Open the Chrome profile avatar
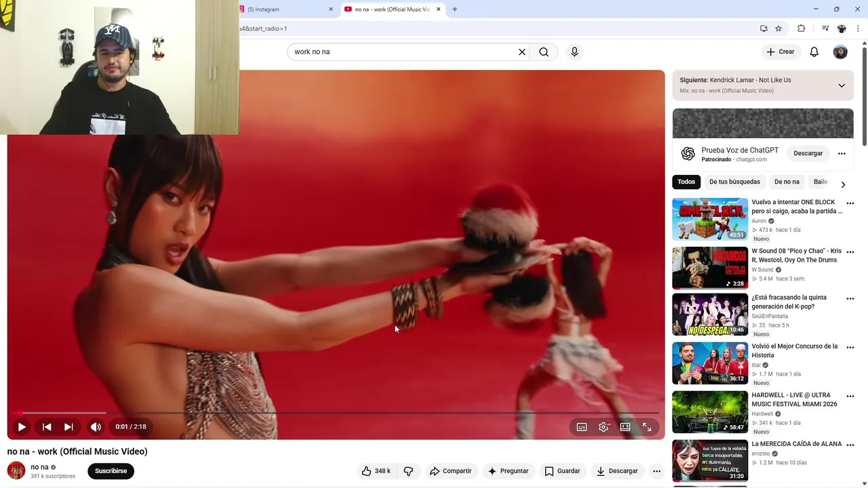Image resolution: width=868 pixels, height=488 pixels. tap(842, 28)
